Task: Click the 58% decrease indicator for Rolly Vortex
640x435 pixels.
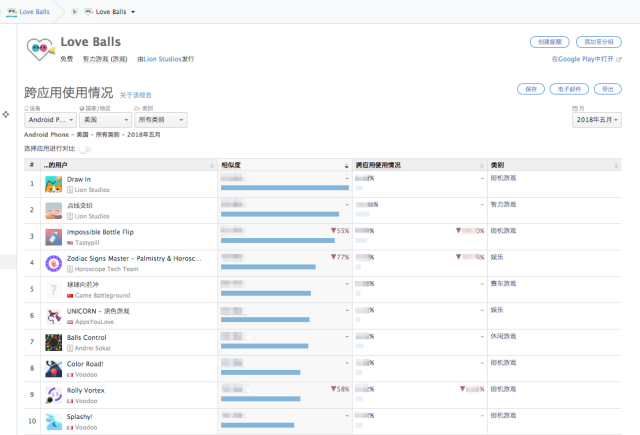Action: 340,389
